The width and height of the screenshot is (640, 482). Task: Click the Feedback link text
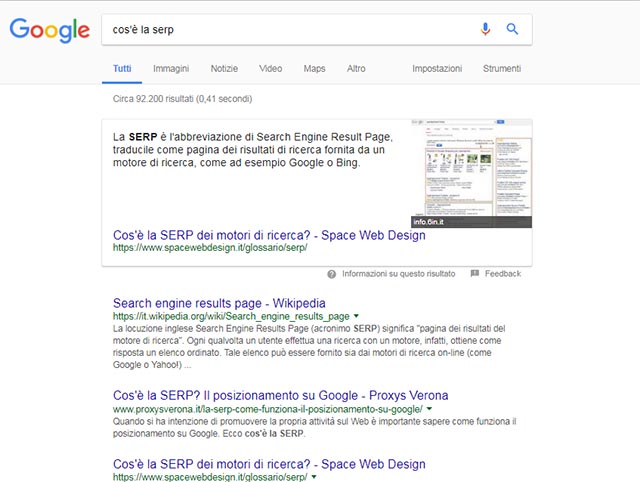503,274
